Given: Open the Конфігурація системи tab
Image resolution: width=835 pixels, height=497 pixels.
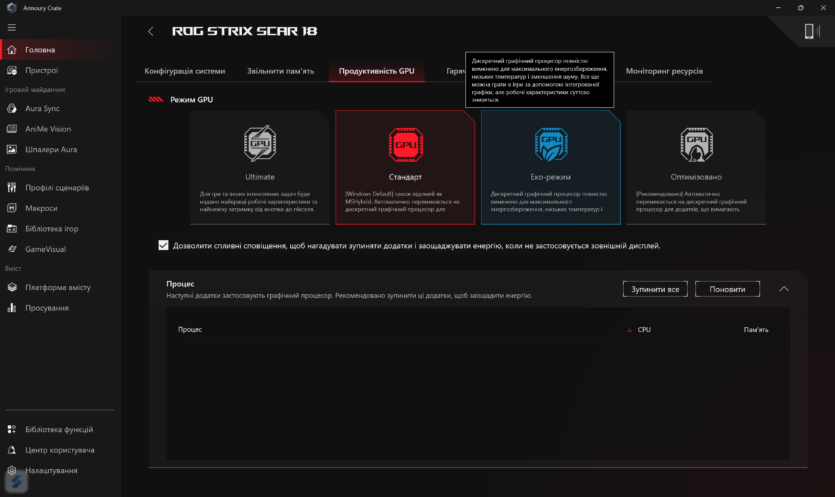Looking at the screenshot, I should [185, 71].
